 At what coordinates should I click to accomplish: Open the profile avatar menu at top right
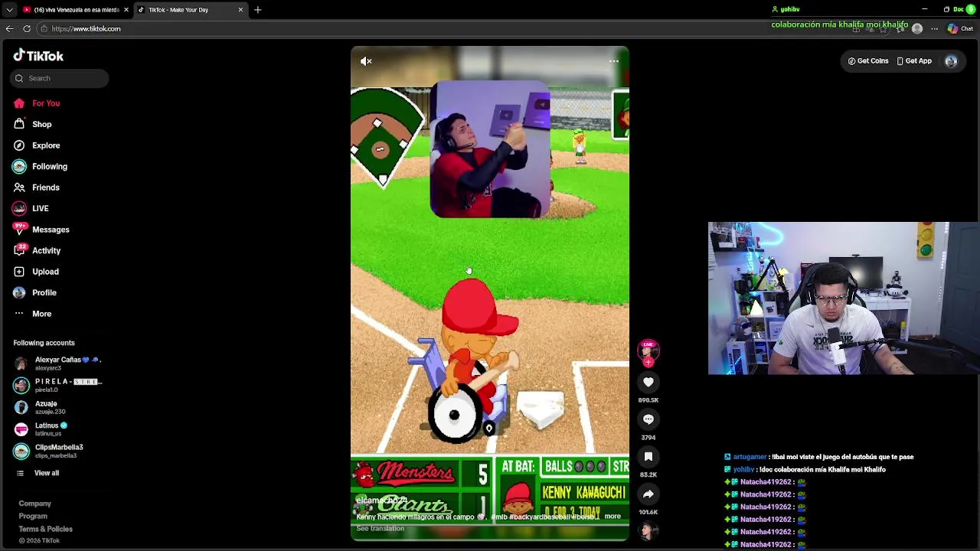pyautogui.click(x=951, y=61)
